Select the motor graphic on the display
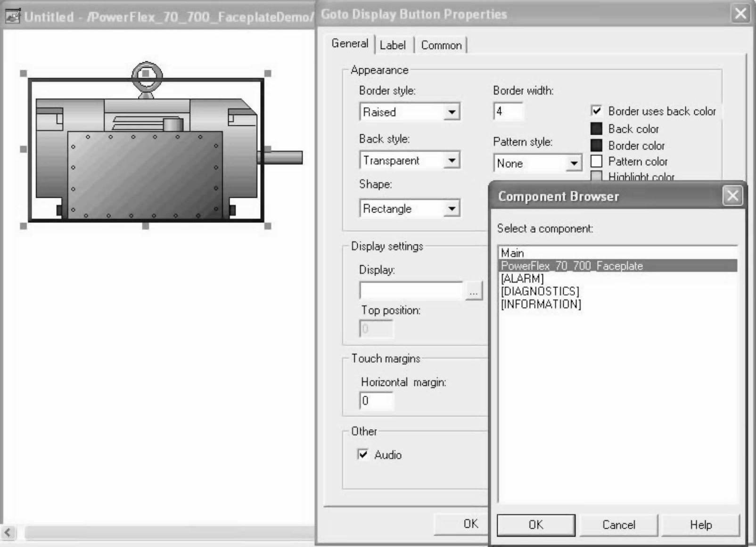Screen dimensions: 756x547 point(146,150)
